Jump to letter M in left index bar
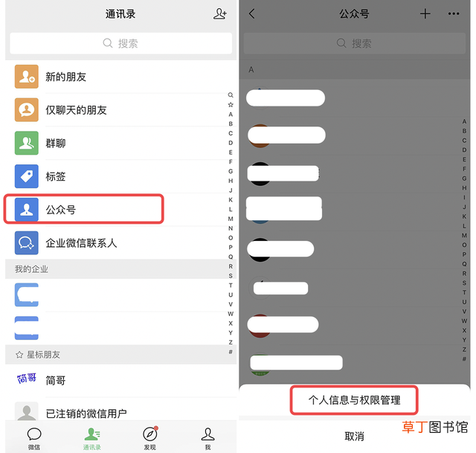 pyautogui.click(x=231, y=219)
